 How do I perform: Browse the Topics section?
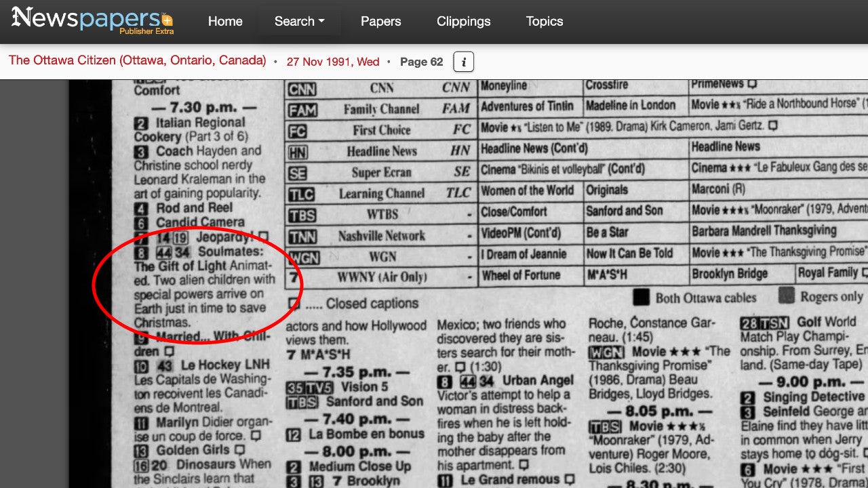pos(544,21)
